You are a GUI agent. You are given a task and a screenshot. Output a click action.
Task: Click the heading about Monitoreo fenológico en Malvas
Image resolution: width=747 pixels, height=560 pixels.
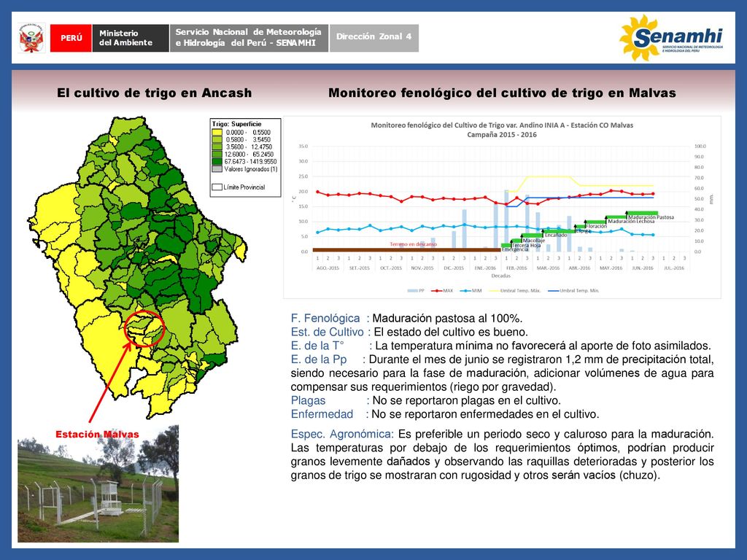(502, 93)
